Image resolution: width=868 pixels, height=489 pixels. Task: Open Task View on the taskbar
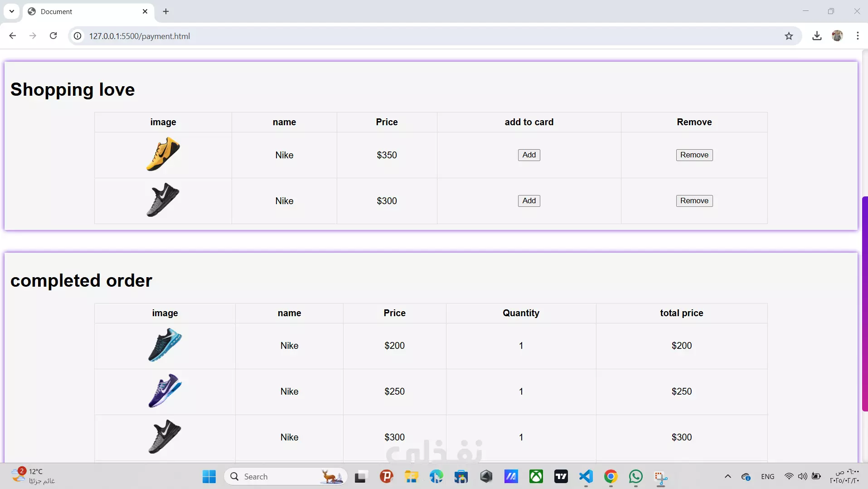[360, 476]
